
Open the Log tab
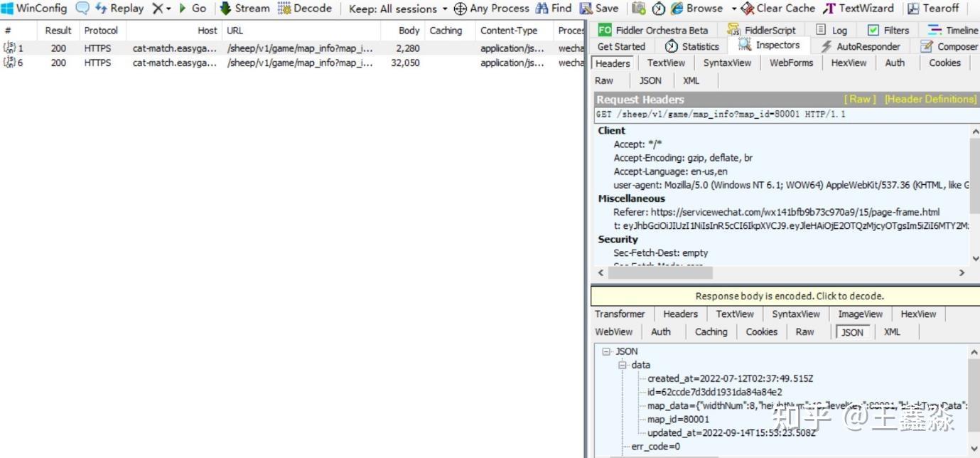[831, 30]
